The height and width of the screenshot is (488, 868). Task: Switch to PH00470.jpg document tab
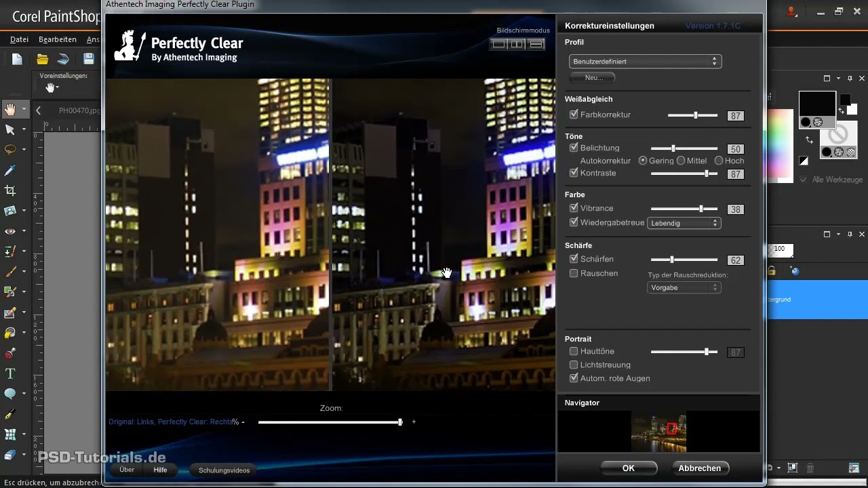coord(79,110)
